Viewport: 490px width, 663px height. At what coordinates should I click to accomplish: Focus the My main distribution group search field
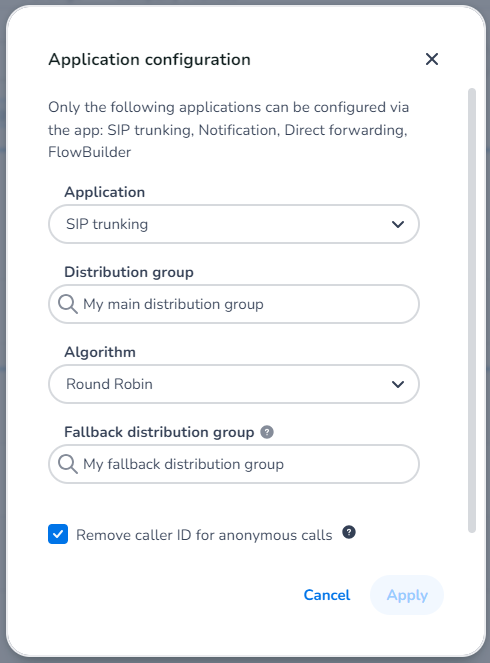[234, 304]
